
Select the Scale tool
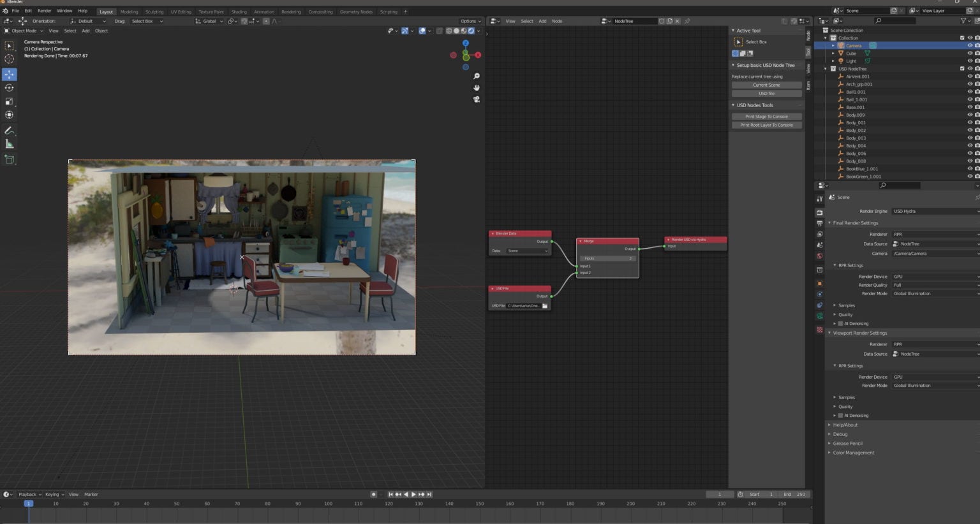click(10, 101)
